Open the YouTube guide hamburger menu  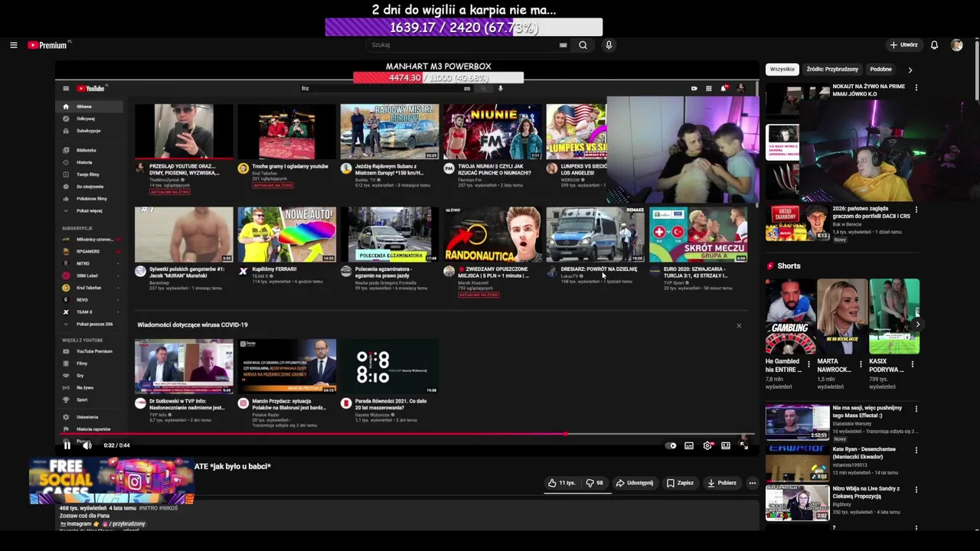tap(13, 45)
